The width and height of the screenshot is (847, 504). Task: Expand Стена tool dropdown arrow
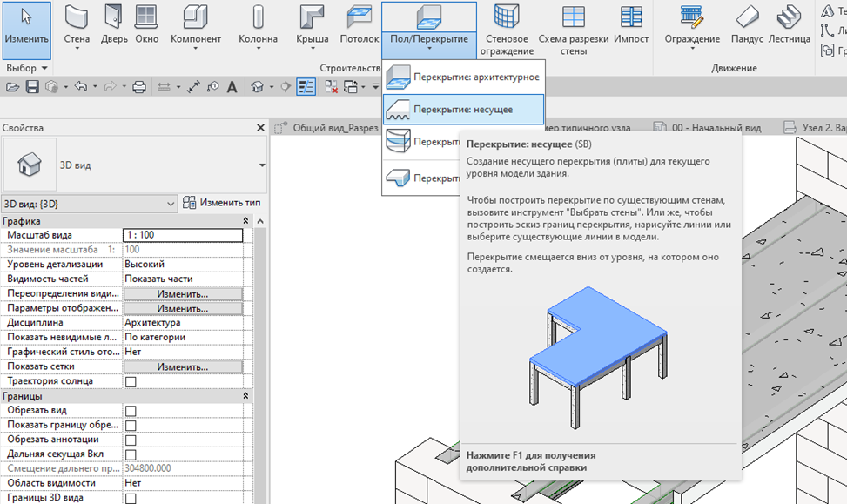[77, 49]
